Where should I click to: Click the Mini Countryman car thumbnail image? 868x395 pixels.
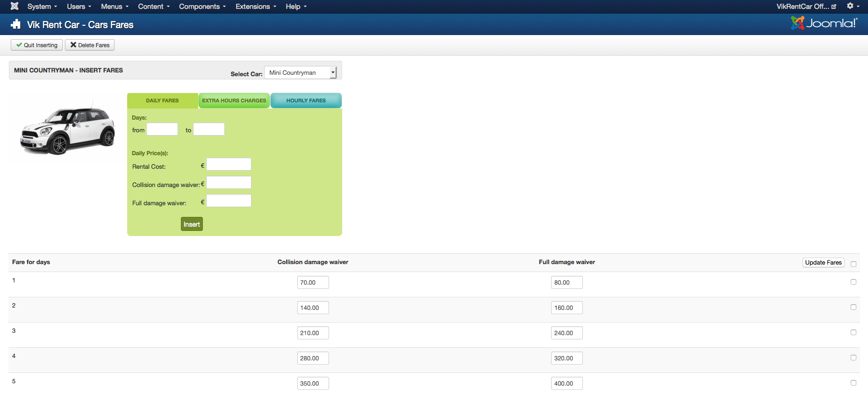(67, 129)
